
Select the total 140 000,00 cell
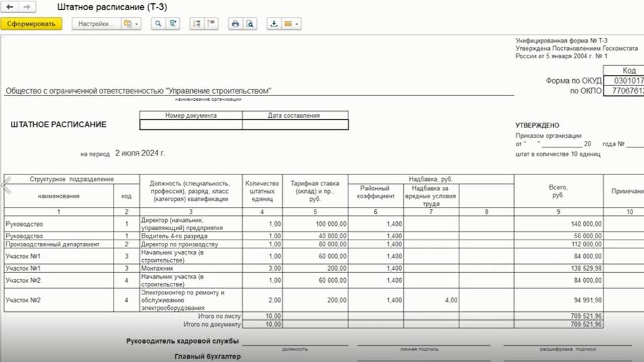click(x=558, y=224)
